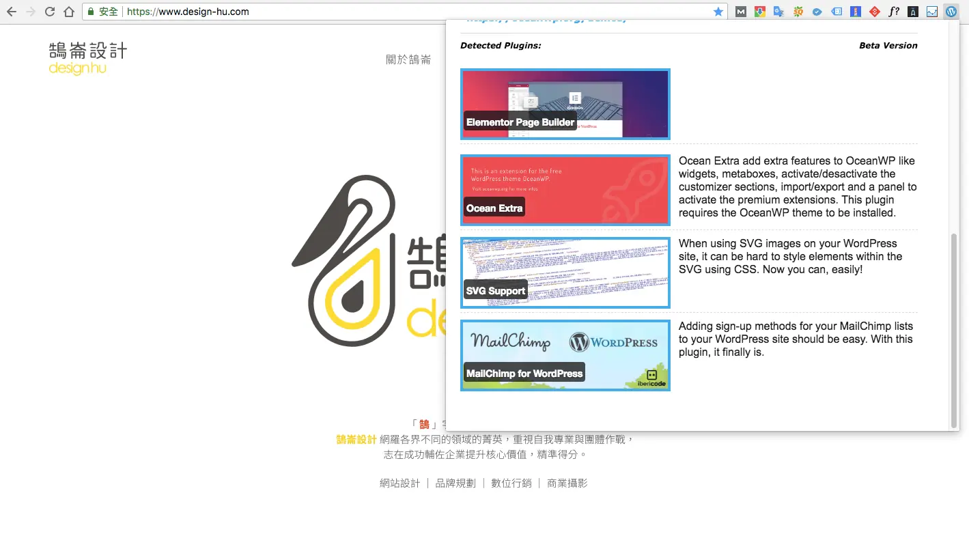Open the blue checkmark extension
This screenshot has height=560, width=969.
[x=817, y=12]
